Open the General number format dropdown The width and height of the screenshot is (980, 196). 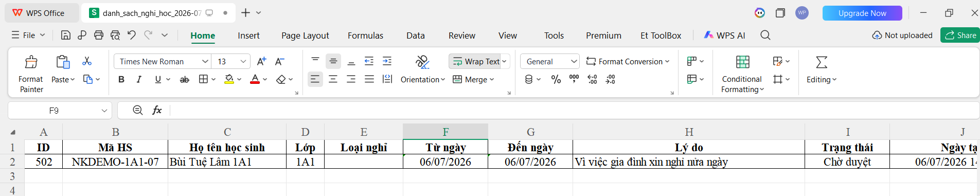coord(574,61)
